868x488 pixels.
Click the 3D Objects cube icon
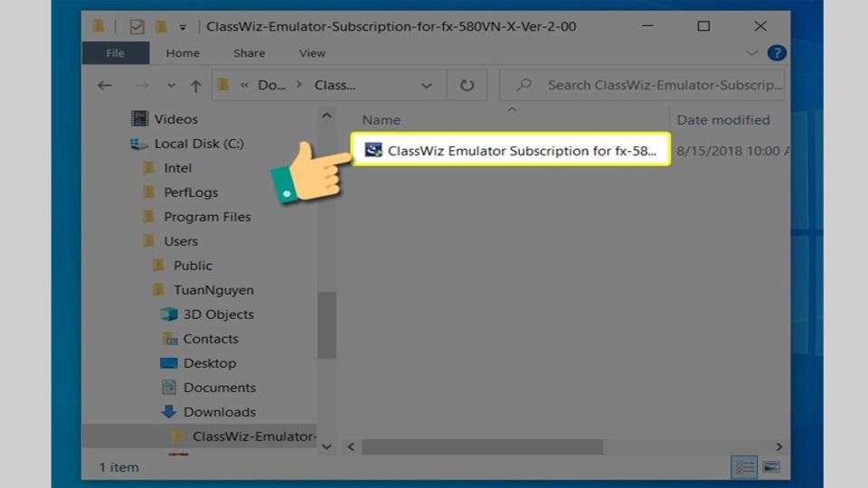pos(169,314)
